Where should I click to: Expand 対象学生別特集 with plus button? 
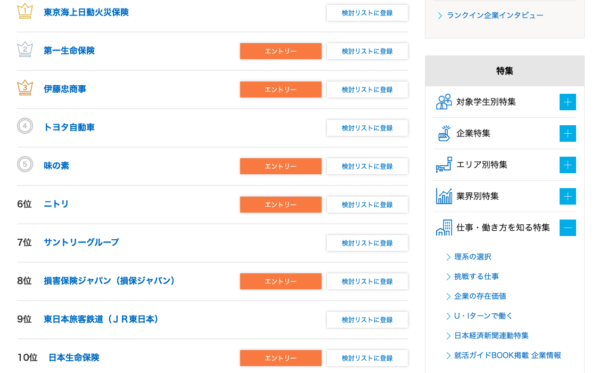(x=568, y=102)
